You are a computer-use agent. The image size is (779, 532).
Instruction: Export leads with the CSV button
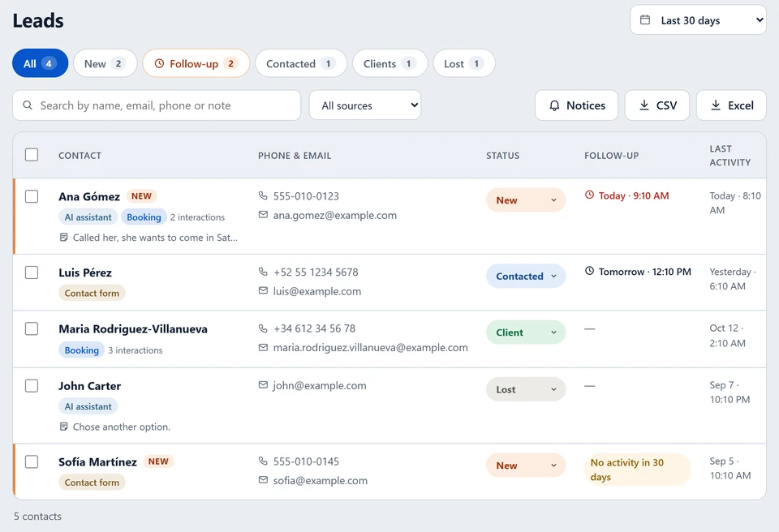(x=657, y=105)
